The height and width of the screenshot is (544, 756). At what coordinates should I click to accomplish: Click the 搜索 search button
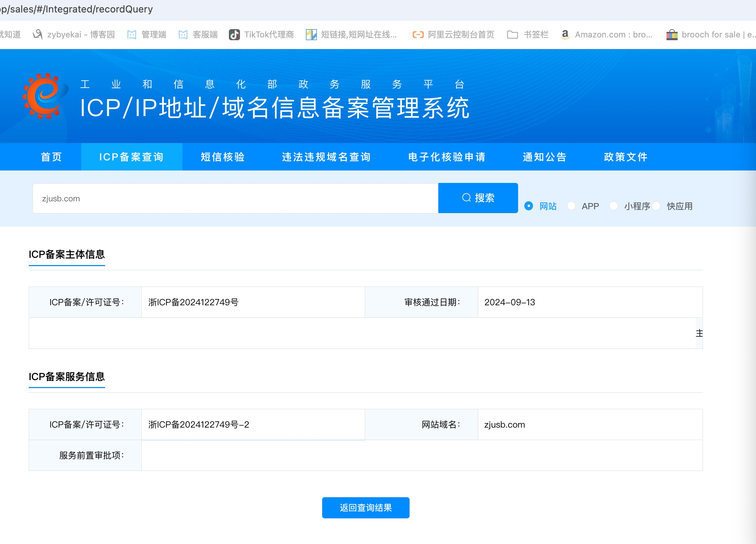pos(478,198)
